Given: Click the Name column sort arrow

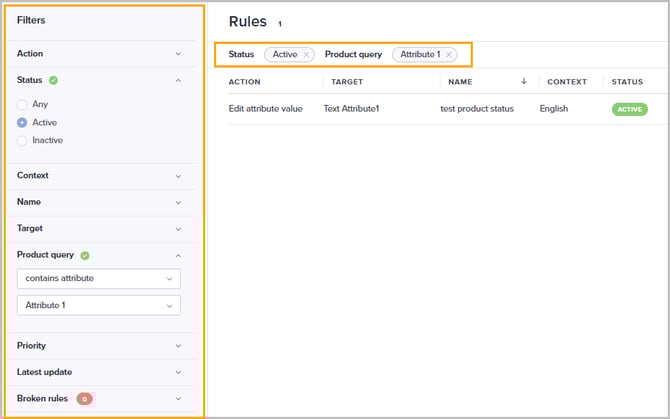Looking at the screenshot, I should point(524,82).
